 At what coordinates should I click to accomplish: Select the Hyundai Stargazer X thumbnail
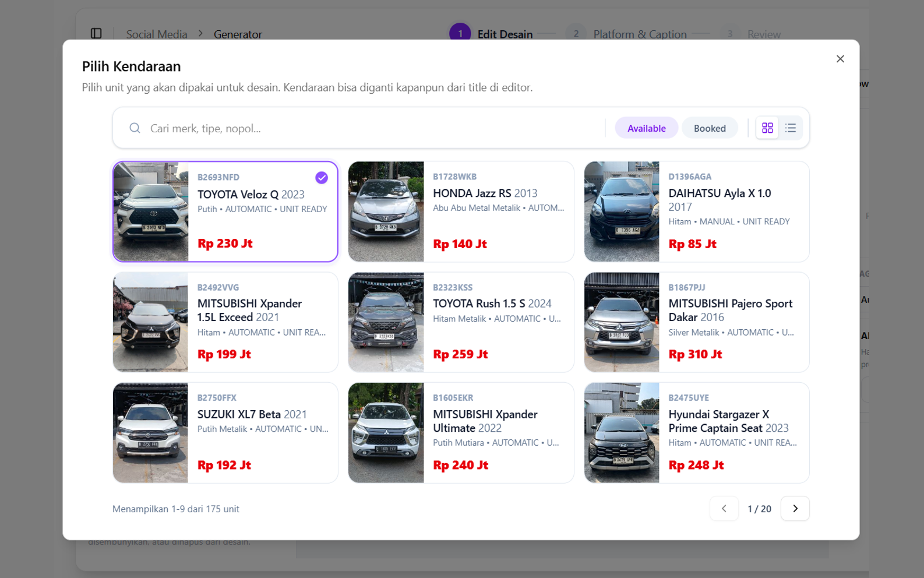[x=622, y=433]
